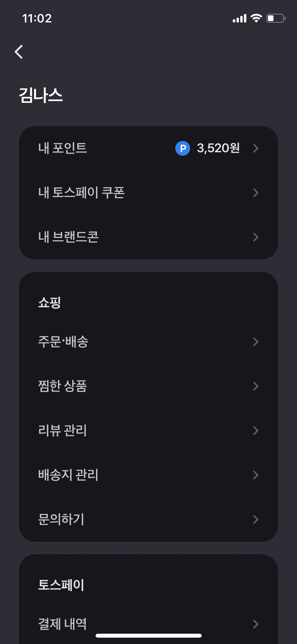Open chevron beside 내 브랜드콘
This screenshot has width=297, height=644.
pyautogui.click(x=256, y=237)
